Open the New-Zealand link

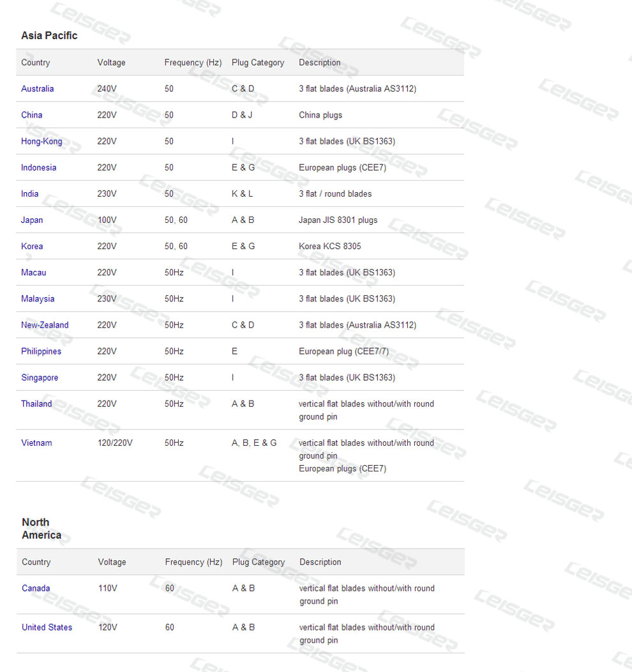click(45, 325)
